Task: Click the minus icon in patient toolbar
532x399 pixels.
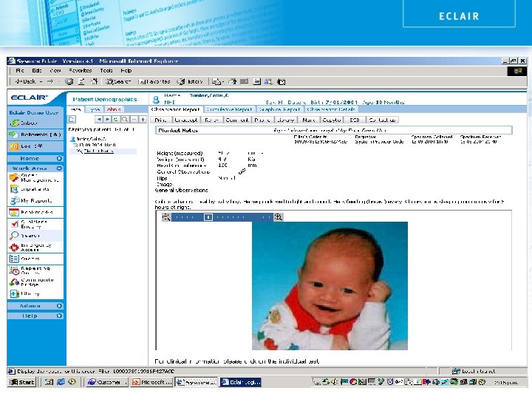Action: (134, 120)
